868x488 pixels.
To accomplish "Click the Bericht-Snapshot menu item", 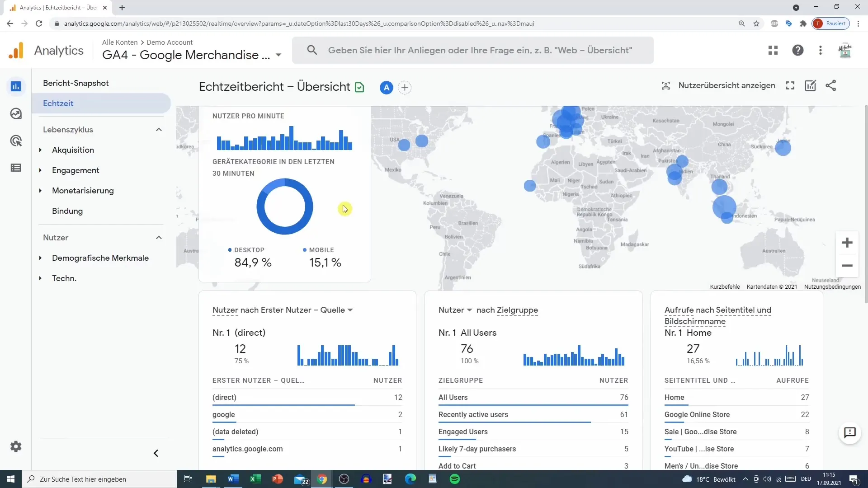I will (76, 84).
